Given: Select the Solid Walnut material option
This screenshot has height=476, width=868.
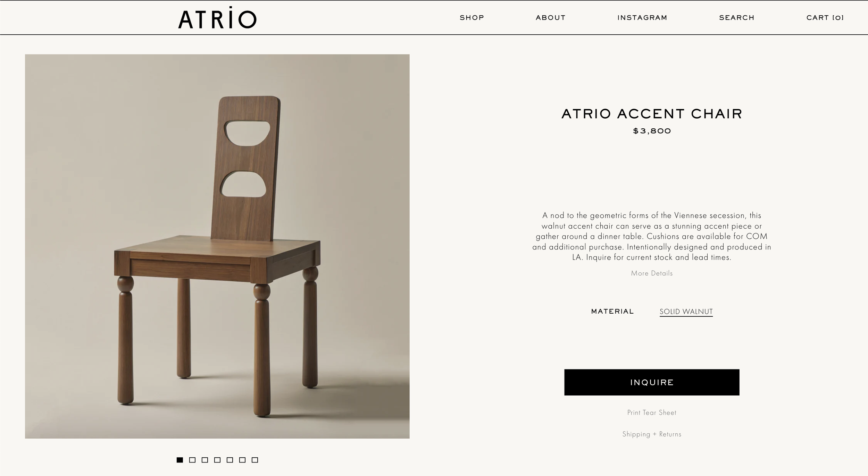Looking at the screenshot, I should click(686, 312).
